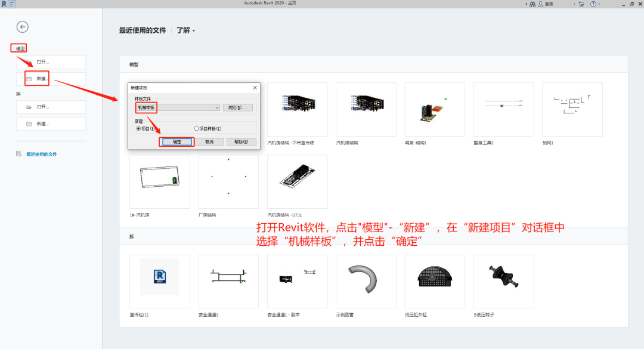
Task: Open the 低压缸外缸 family thumbnail
Action: point(435,281)
